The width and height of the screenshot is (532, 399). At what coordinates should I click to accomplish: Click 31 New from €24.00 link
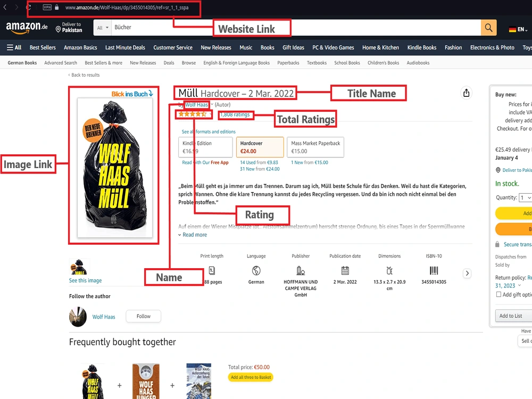260,169
